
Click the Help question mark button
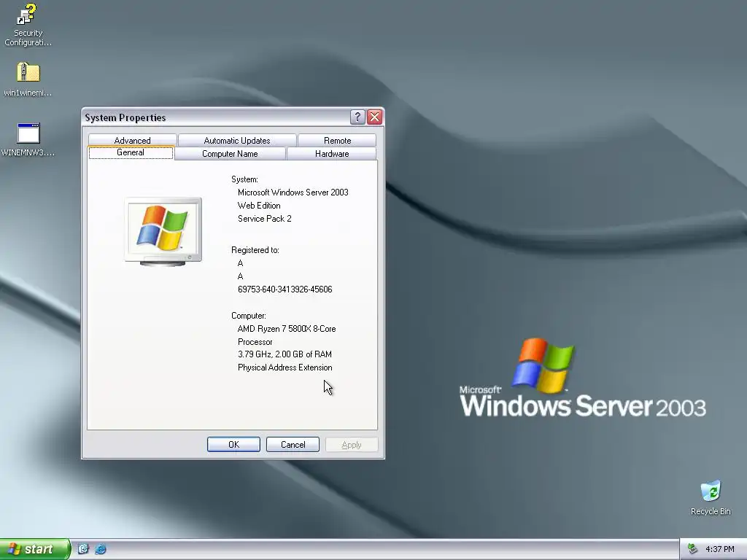tap(357, 117)
